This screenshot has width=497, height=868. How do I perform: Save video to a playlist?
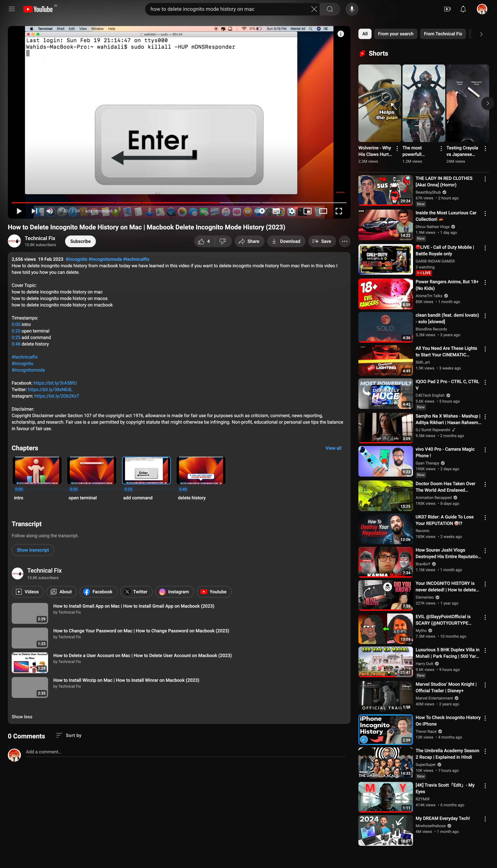[322, 241]
